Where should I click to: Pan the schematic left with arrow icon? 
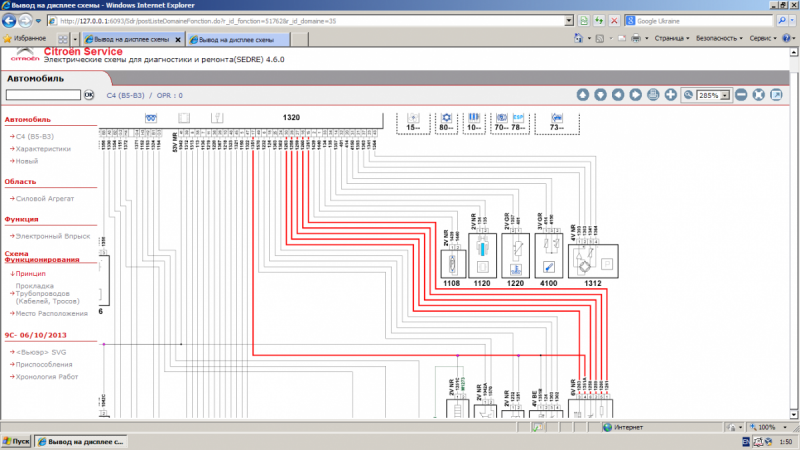(x=618, y=95)
